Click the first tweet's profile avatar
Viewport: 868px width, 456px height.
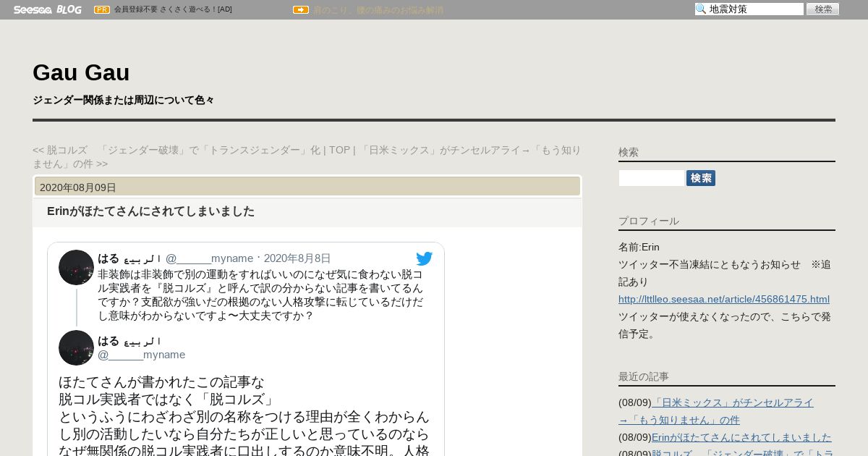[x=76, y=267]
